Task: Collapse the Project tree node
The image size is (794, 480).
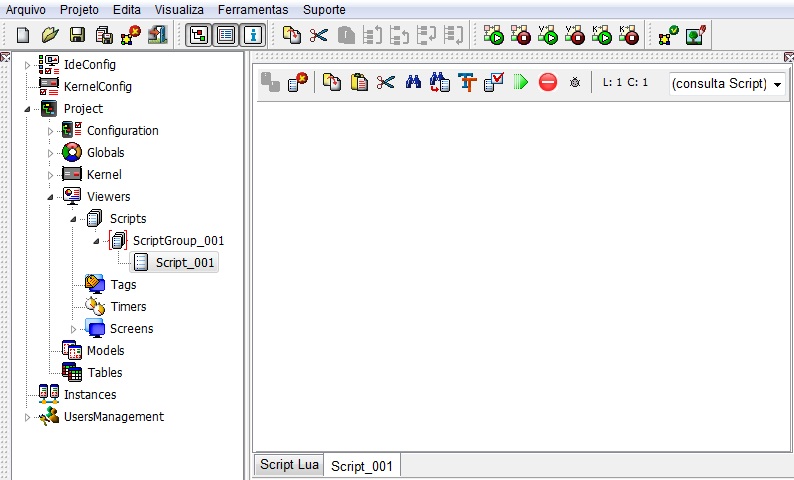Action: (27, 109)
